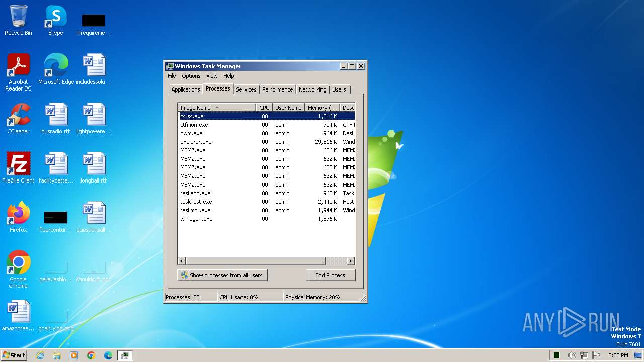Image resolution: width=644 pixels, height=362 pixels.
Task: Switch to the Users tab
Action: pyautogui.click(x=339, y=89)
